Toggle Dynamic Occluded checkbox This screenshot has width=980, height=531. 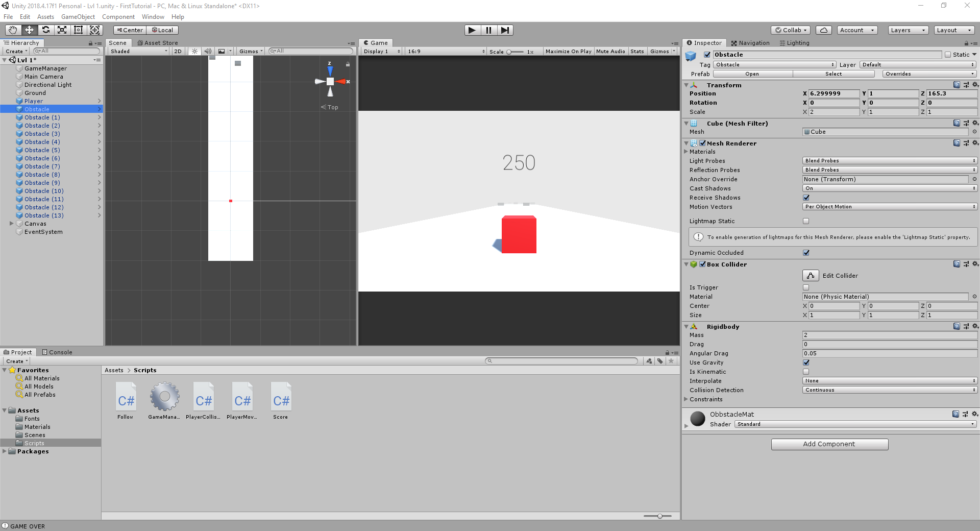point(806,253)
